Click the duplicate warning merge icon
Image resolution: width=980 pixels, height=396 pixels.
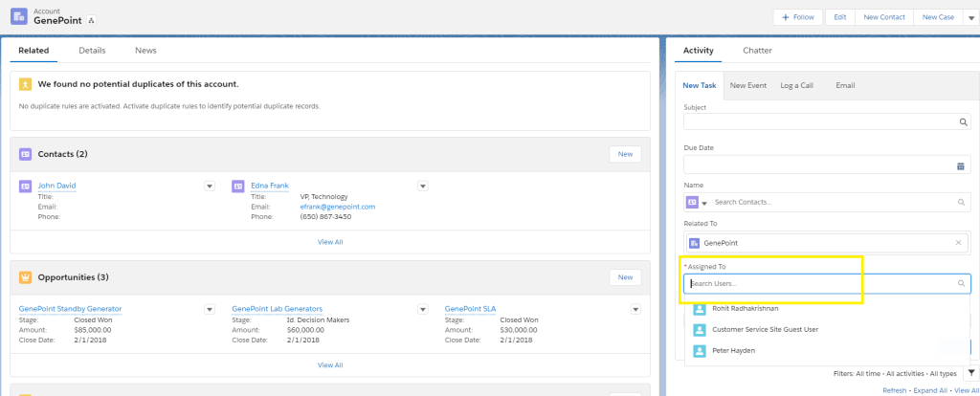coord(25,84)
